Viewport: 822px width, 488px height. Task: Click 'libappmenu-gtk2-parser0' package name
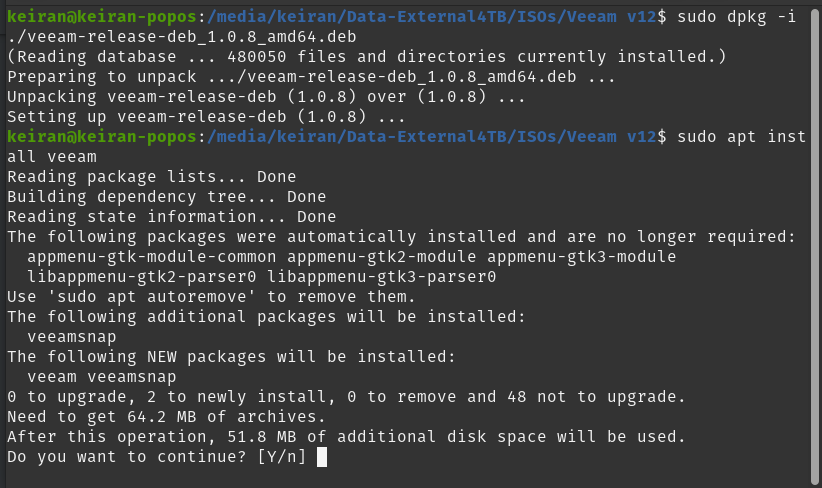coord(142,277)
